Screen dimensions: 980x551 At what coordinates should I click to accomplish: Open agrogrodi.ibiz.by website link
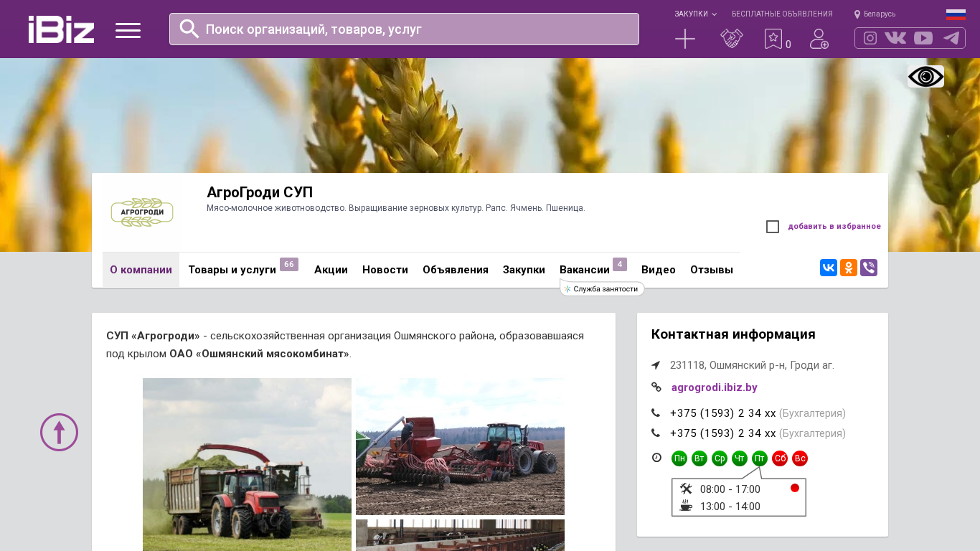click(715, 387)
